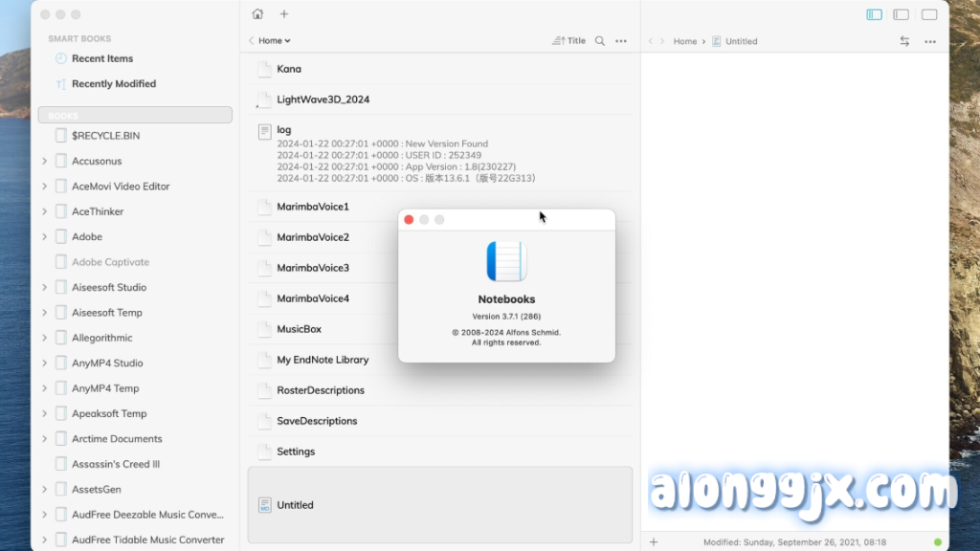Viewport: 980px width, 551px height.
Task: Expand the Accusonus book in sidebar
Action: [x=45, y=162]
